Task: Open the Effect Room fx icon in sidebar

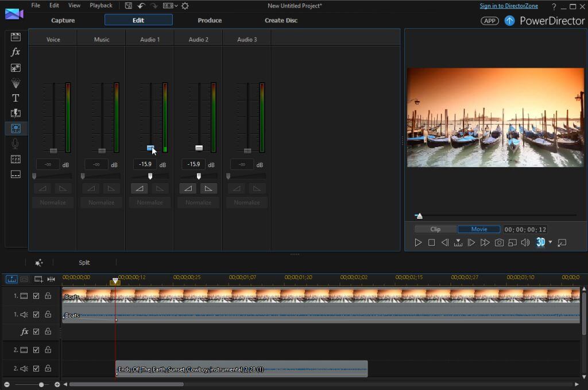Action: (x=16, y=52)
